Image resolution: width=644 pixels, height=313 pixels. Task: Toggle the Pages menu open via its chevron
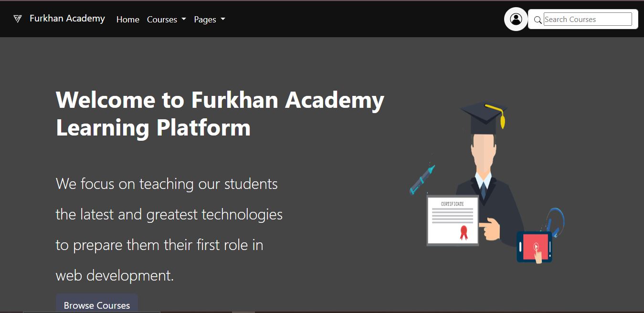pos(222,20)
